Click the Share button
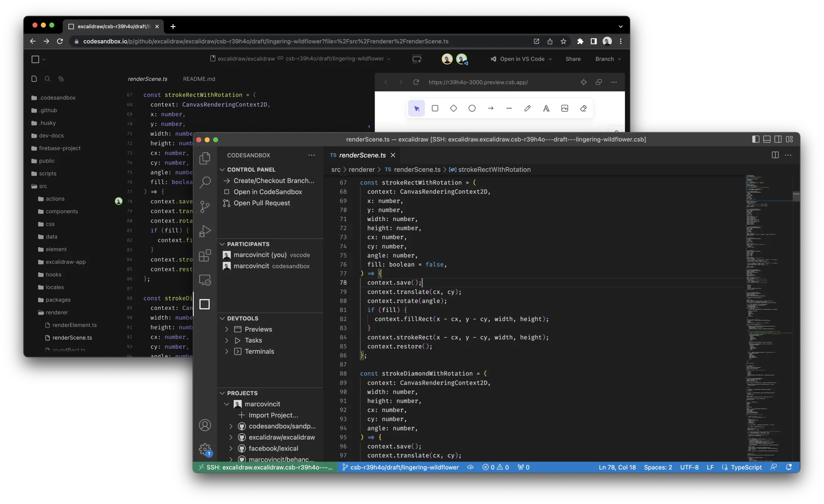 click(573, 59)
